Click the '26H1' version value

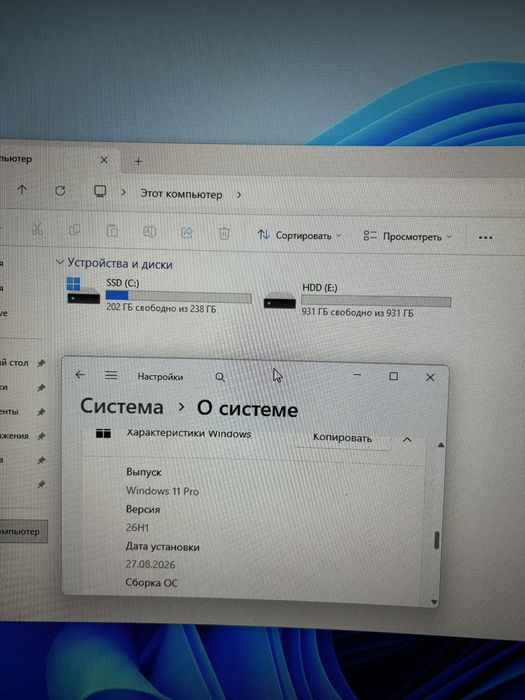point(137,528)
